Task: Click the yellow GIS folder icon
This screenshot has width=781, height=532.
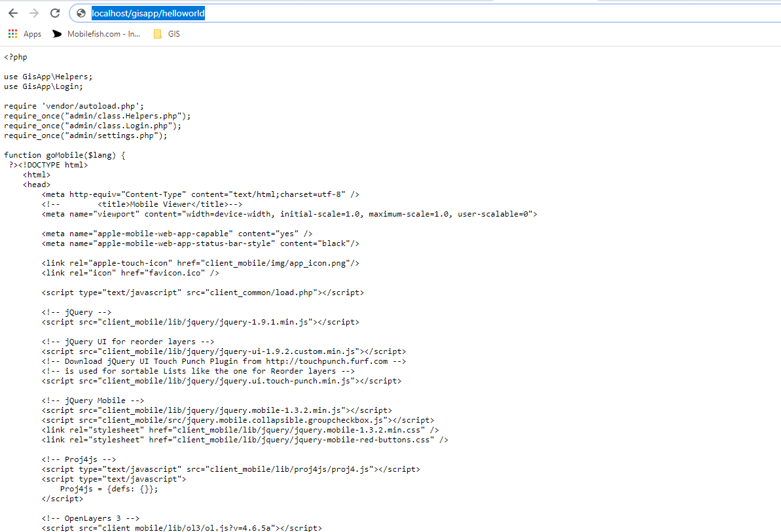Action: 157,33
